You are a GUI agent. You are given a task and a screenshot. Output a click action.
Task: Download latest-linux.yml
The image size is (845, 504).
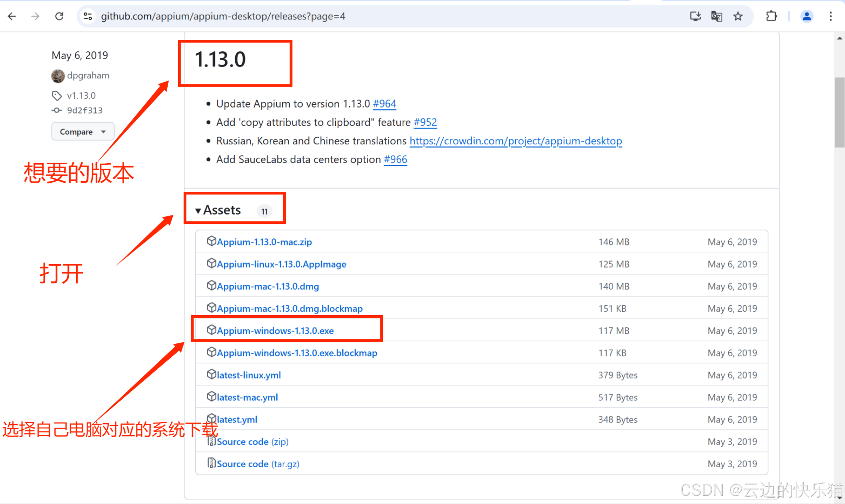(x=249, y=375)
